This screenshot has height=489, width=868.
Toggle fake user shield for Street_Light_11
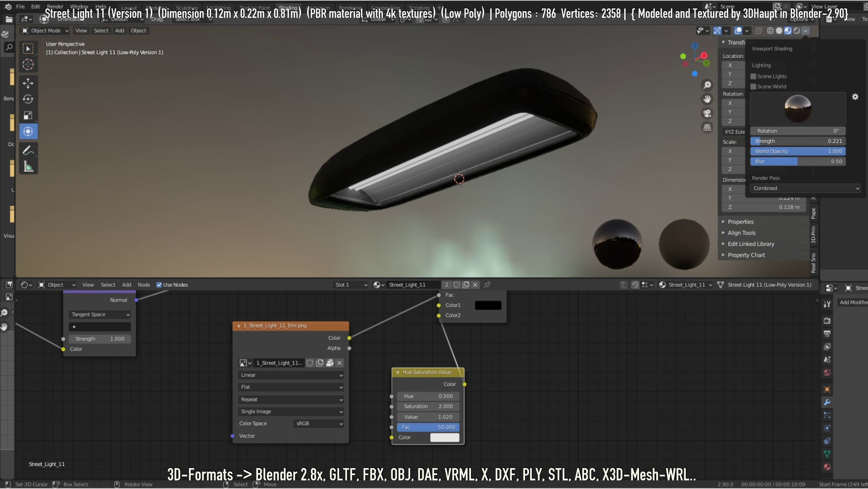click(456, 285)
